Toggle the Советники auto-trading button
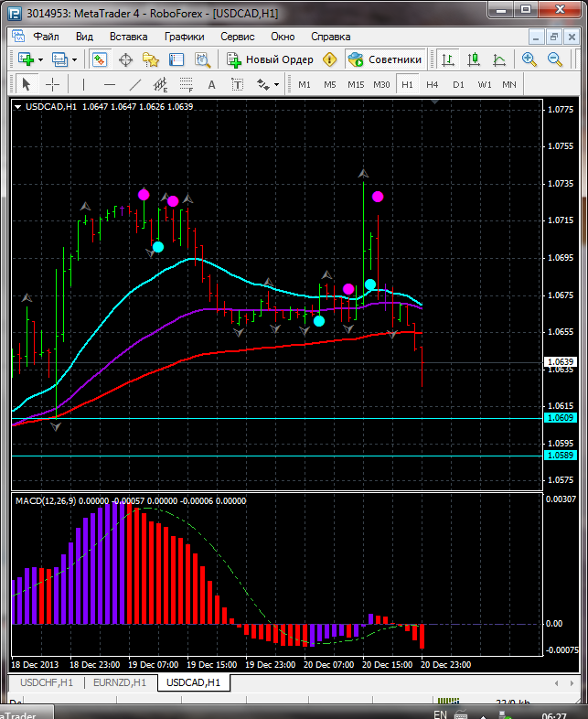The image size is (588, 719). pyautogui.click(x=384, y=59)
